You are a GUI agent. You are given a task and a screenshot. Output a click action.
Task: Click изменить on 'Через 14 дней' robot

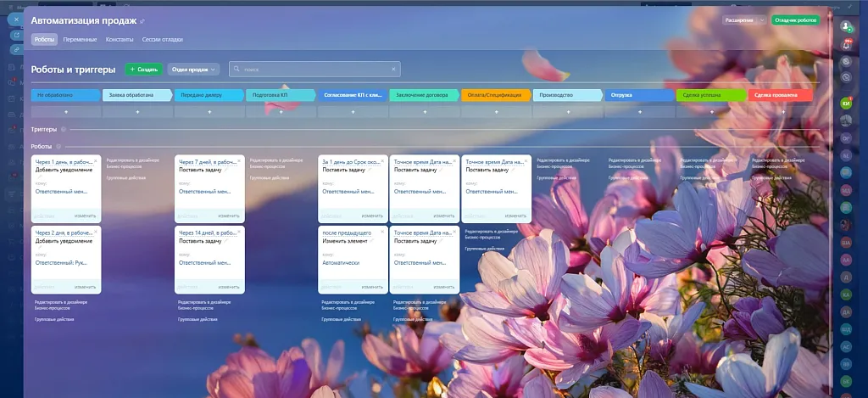[x=229, y=287]
